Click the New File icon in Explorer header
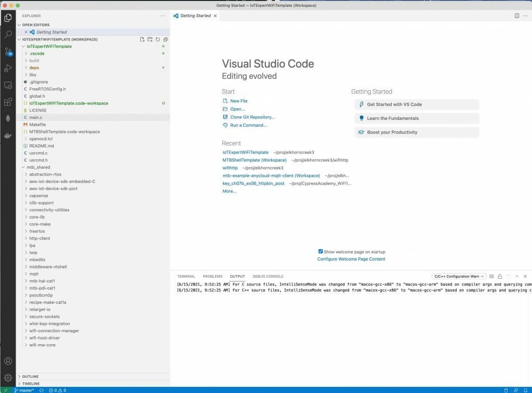Image resolution: width=532 pixels, height=393 pixels. (x=142, y=39)
